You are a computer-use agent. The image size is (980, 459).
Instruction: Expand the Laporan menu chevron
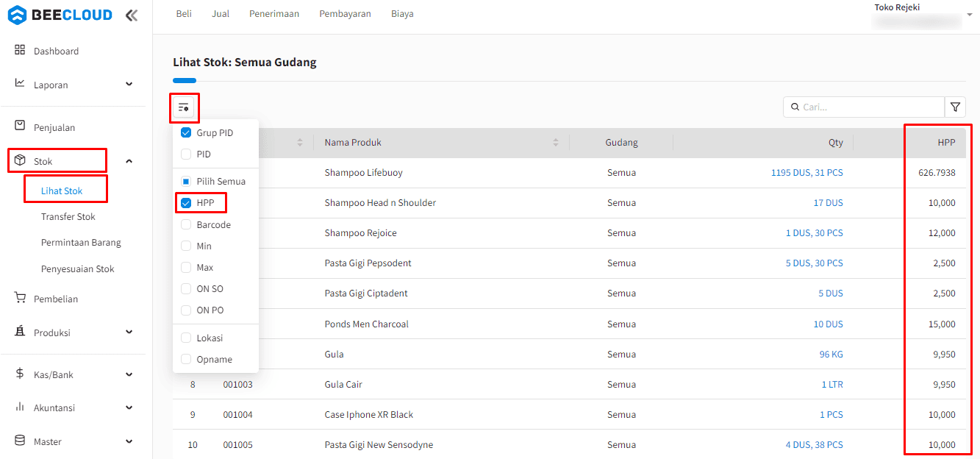tap(129, 85)
